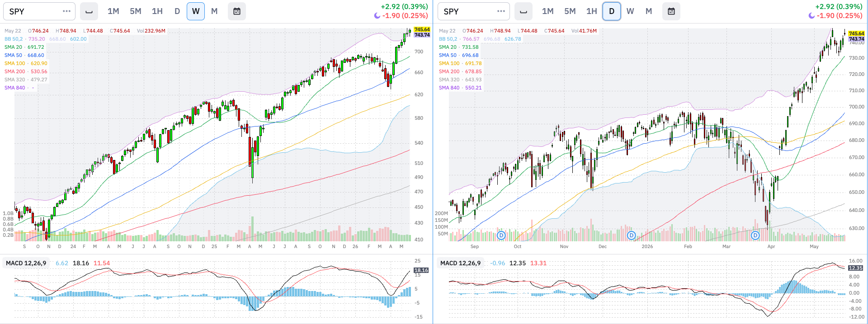Click the dividend marker near Apr on daily chart
The image size is (868, 324).
pyautogui.click(x=755, y=235)
